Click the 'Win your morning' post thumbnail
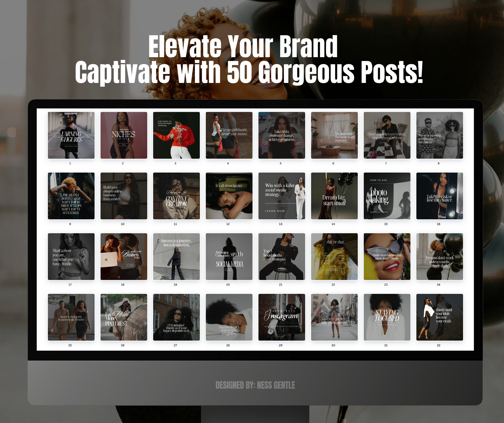The height and width of the screenshot is (423, 504). tap(440, 135)
